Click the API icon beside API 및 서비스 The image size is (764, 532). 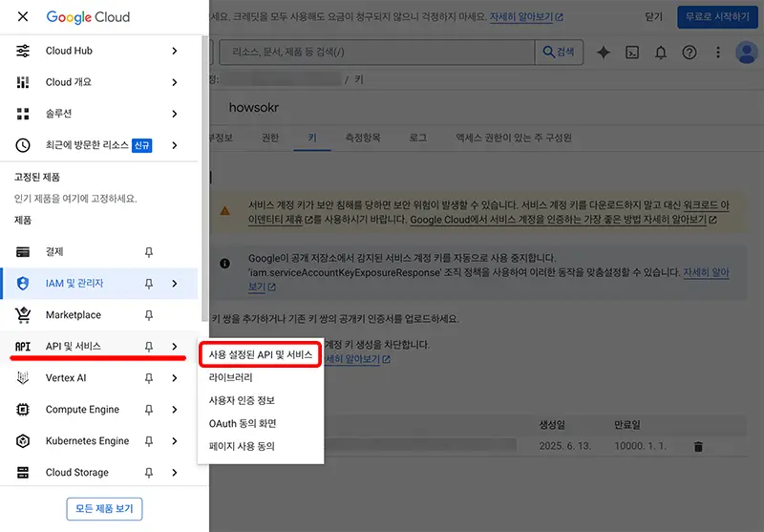[23, 347]
